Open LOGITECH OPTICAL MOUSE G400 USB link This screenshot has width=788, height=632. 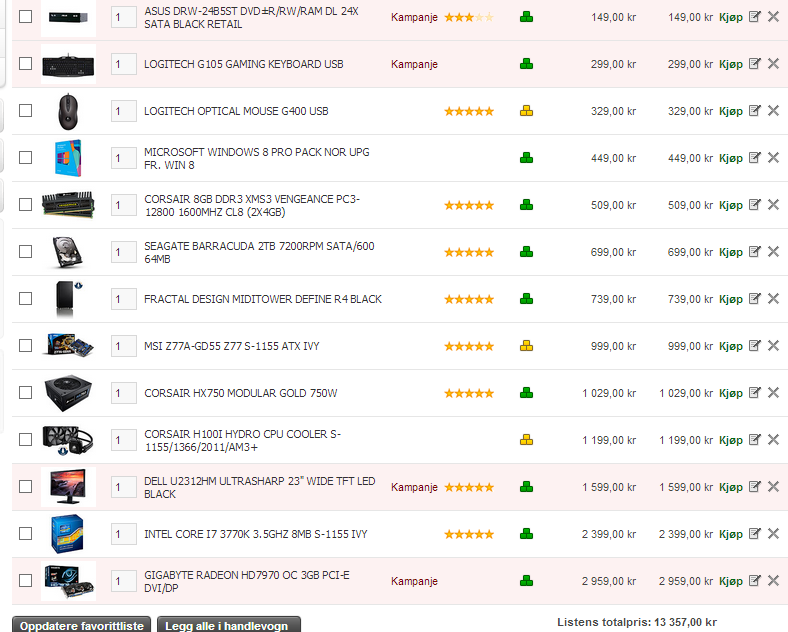point(236,111)
